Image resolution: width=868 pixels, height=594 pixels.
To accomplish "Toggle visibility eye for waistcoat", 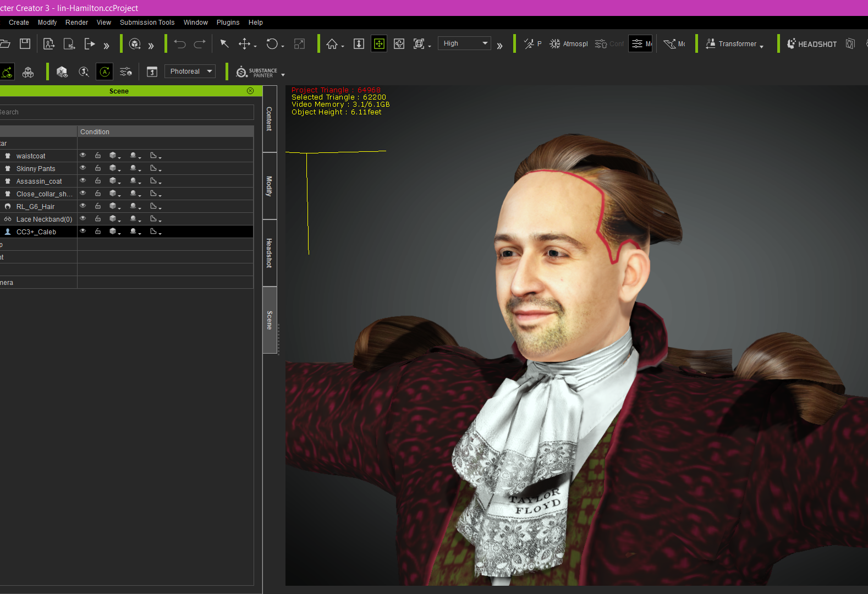I will coord(83,156).
